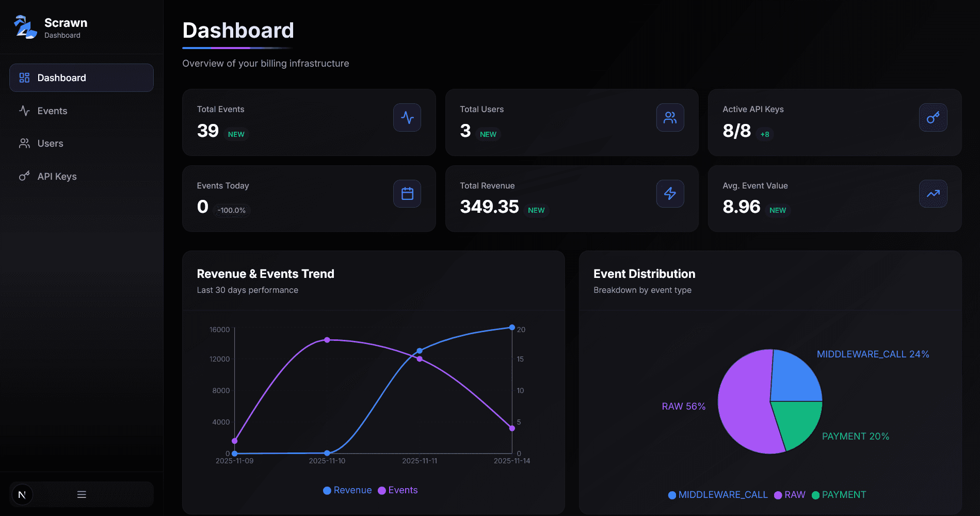The width and height of the screenshot is (980, 516).
Task: Select the users icon on Total Users card
Action: coord(670,117)
